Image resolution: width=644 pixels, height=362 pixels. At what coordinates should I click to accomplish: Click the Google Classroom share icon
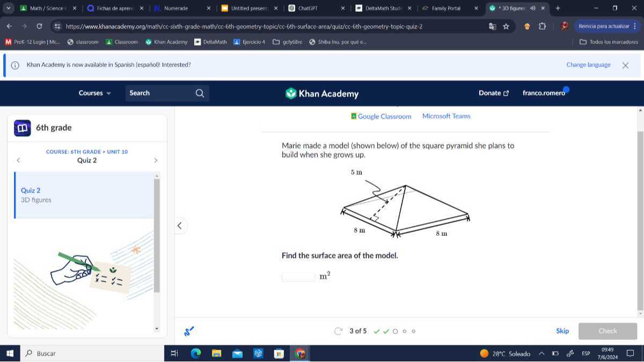pos(354,116)
